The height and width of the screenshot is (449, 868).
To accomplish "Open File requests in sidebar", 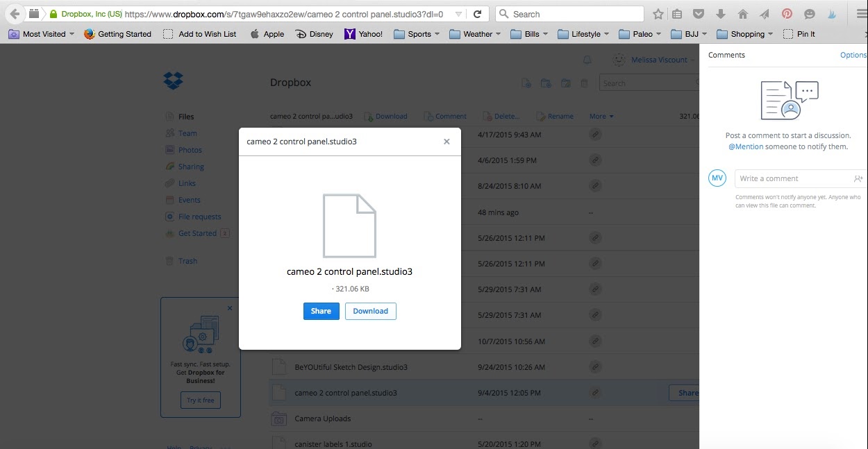I will coord(200,217).
